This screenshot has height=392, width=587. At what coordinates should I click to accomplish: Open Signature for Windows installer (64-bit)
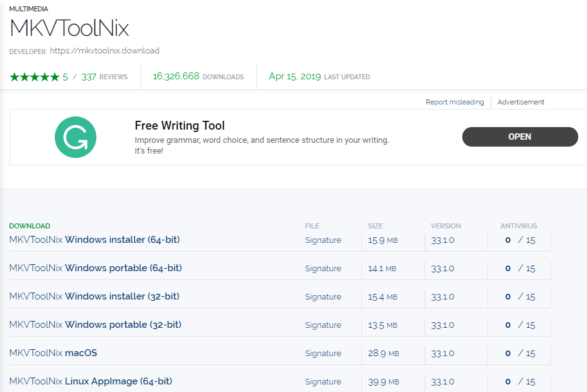tap(323, 240)
